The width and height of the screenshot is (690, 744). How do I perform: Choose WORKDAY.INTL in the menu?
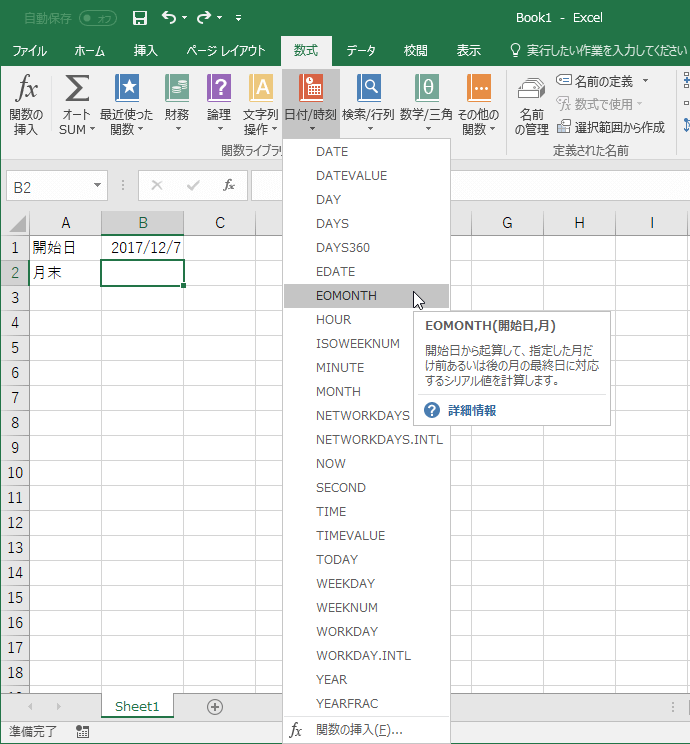(x=366, y=655)
